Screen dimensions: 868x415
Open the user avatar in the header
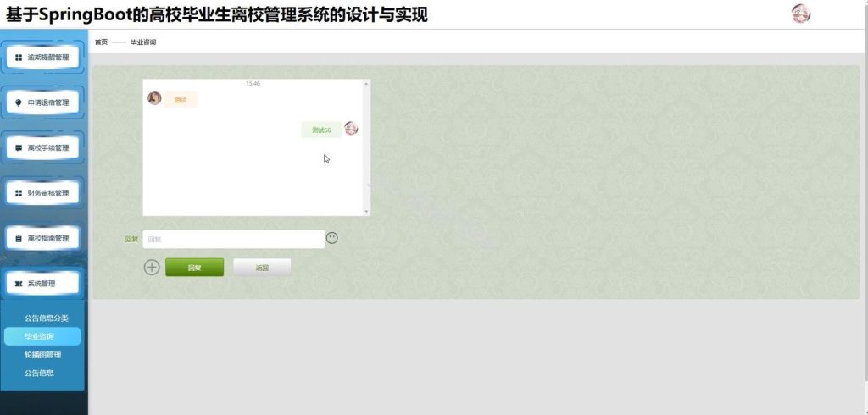pyautogui.click(x=801, y=14)
